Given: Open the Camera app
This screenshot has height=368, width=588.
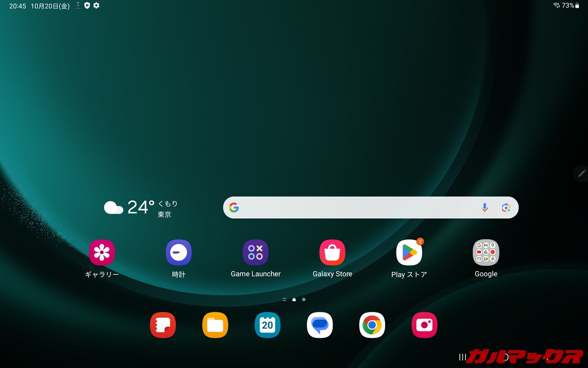Looking at the screenshot, I should [424, 325].
